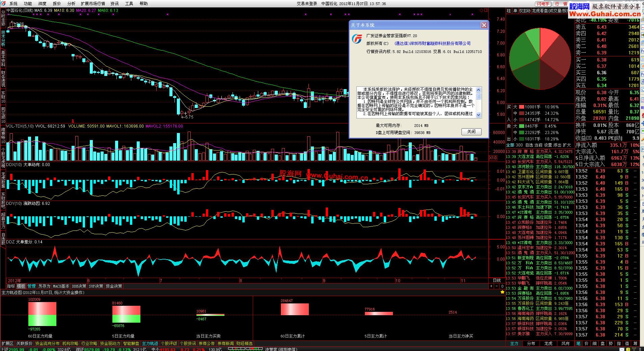This screenshot has height=351, width=644.
Task: Open the 通达信 company copyright link
Action: click(x=432, y=44)
